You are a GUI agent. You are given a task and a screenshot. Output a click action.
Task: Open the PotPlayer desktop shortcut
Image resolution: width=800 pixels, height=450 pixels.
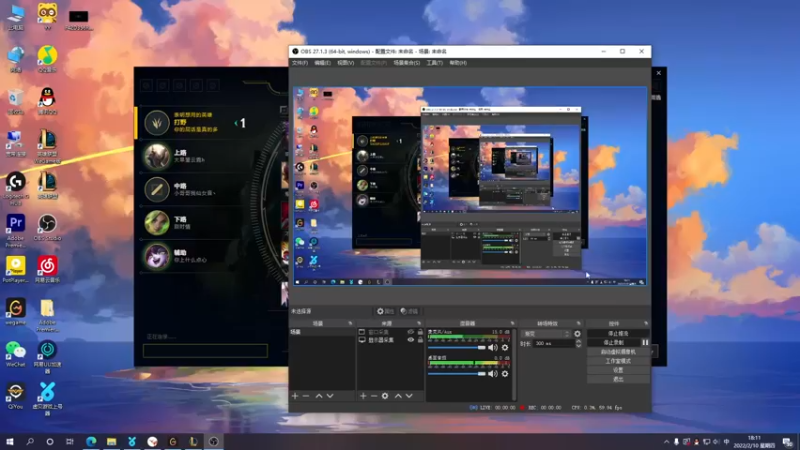[15, 269]
